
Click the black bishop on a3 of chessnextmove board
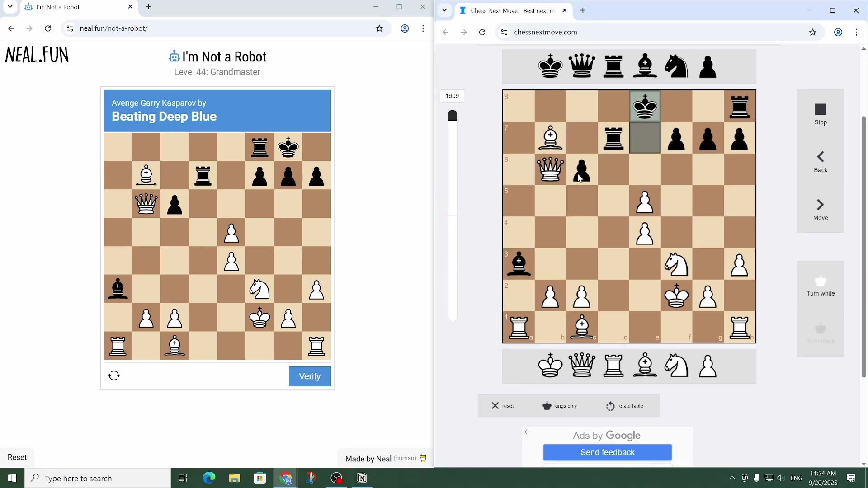tap(519, 264)
